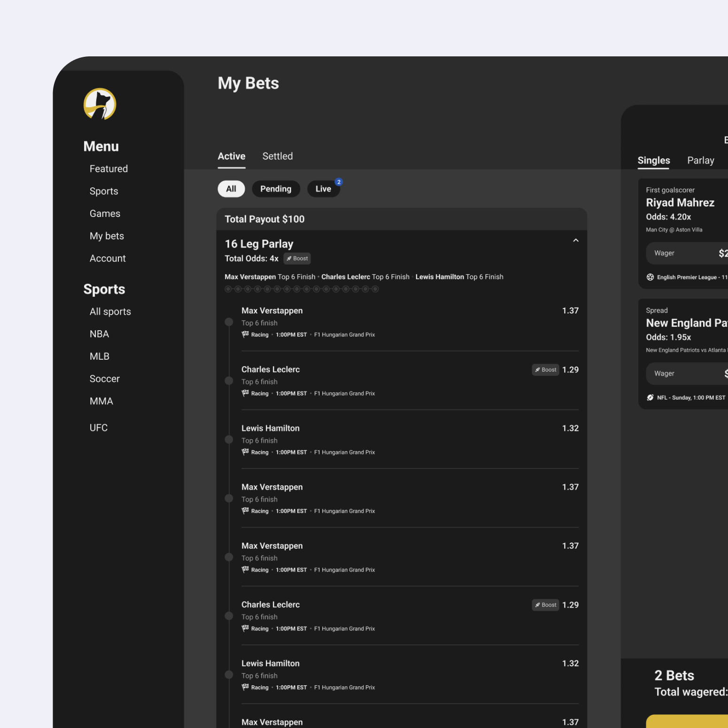Click the racing flag icon under first Charles Leclerc
Viewport: 728px width, 728px height.
pyautogui.click(x=245, y=393)
